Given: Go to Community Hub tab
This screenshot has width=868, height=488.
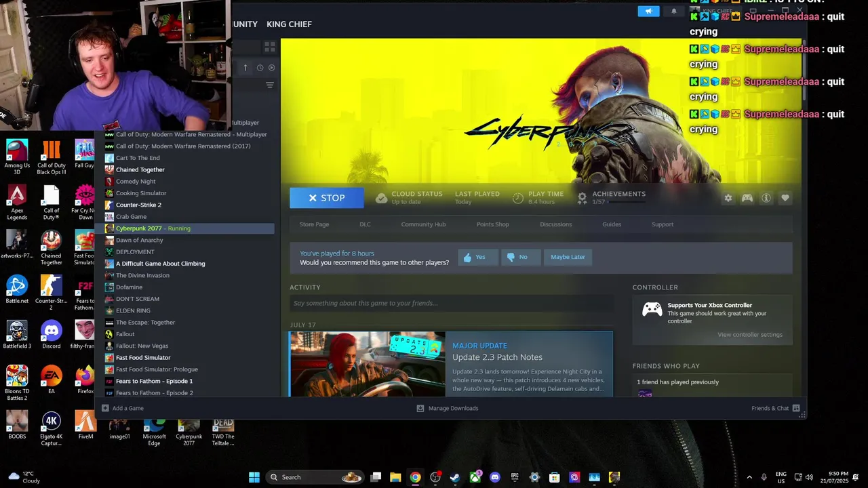Looking at the screenshot, I should click(x=423, y=224).
